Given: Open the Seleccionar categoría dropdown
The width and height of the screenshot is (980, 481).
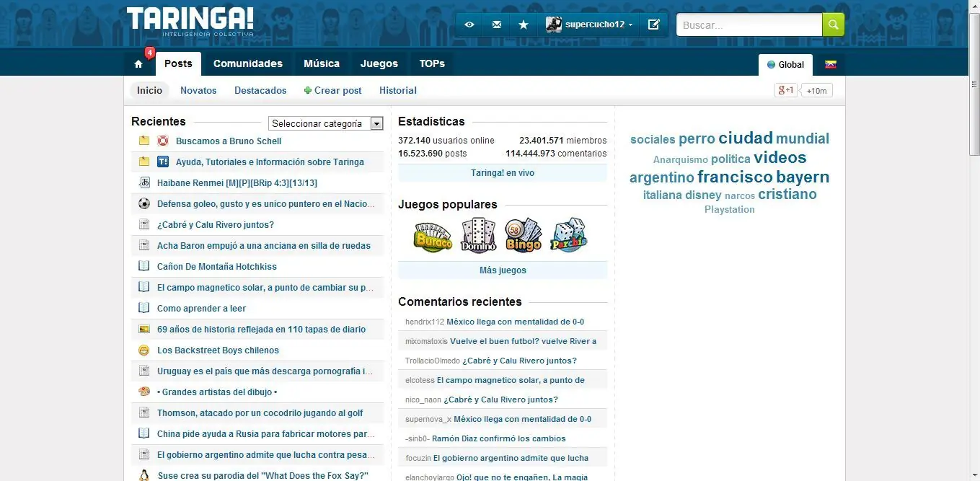Looking at the screenshot, I should pos(326,123).
